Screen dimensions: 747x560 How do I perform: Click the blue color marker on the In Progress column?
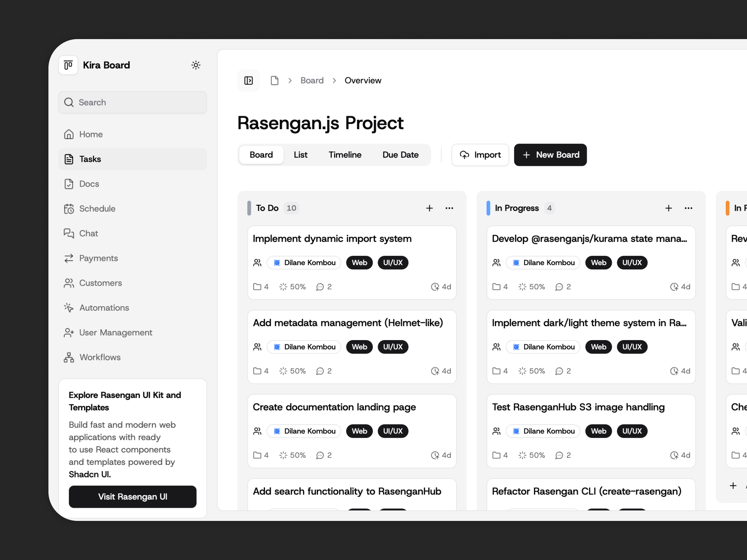tap(488, 208)
